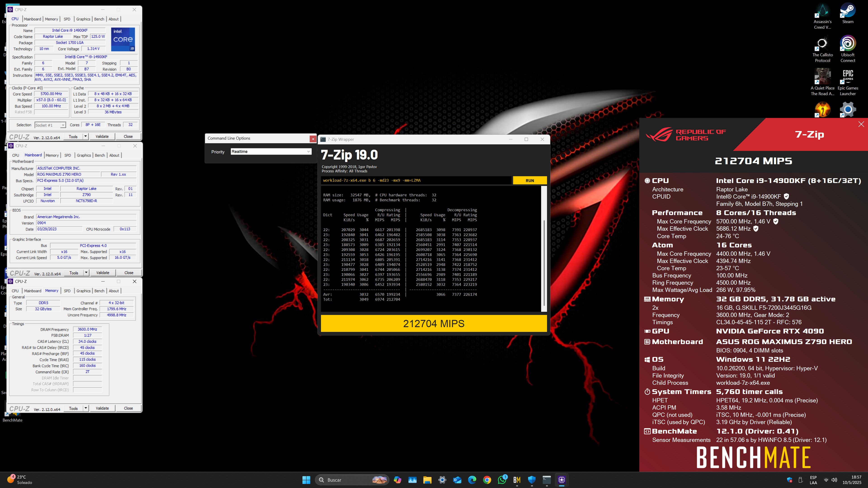Viewport: 868px width, 488px height.
Task: Open The Callisto Protocol shortcut
Action: tap(822, 49)
